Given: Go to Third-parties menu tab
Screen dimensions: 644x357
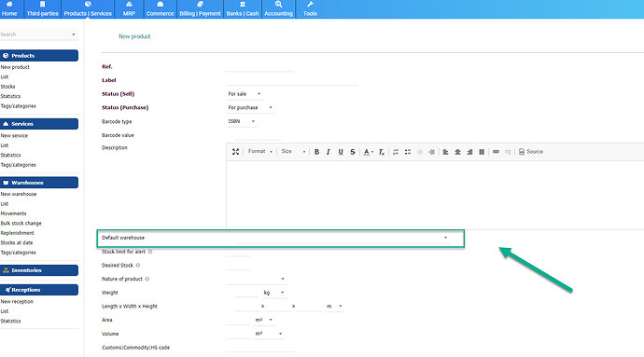Looking at the screenshot, I should (42, 9).
